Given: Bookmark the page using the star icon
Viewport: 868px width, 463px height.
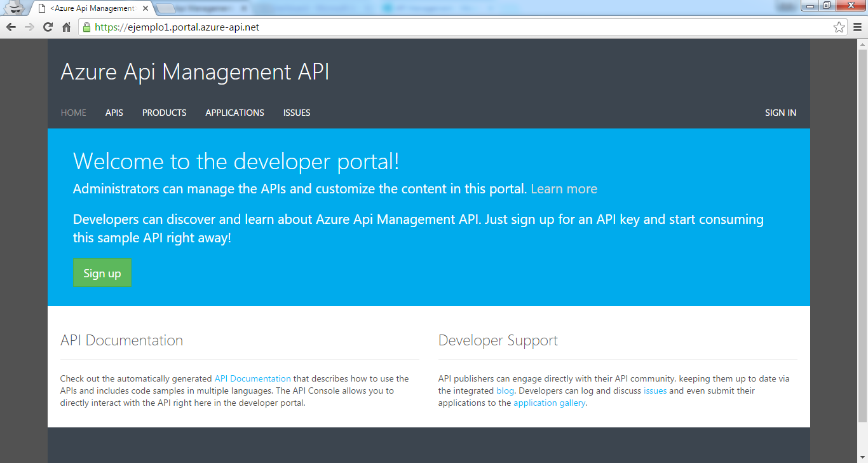Looking at the screenshot, I should click(840, 27).
